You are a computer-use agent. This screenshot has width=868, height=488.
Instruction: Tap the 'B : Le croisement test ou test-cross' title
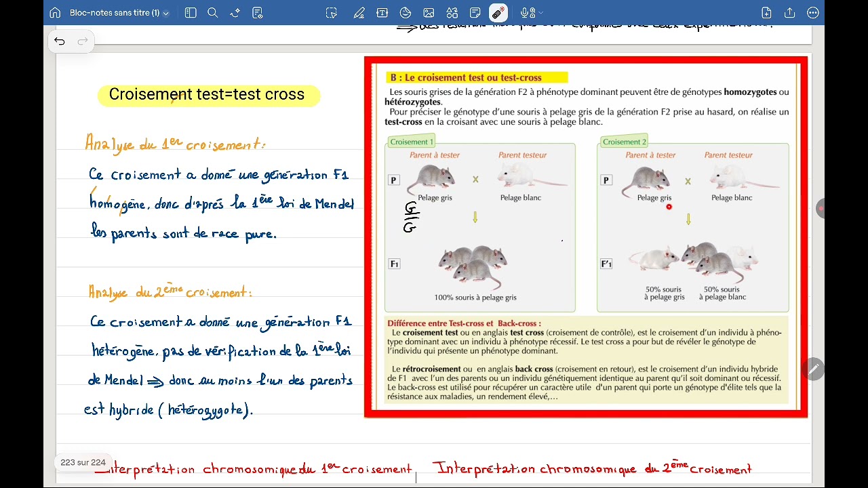[x=477, y=77]
